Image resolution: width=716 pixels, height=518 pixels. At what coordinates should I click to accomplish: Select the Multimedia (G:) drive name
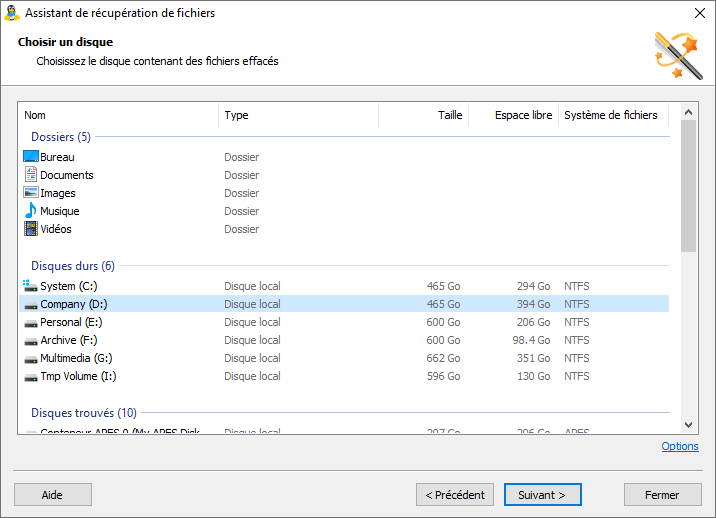(x=76, y=358)
